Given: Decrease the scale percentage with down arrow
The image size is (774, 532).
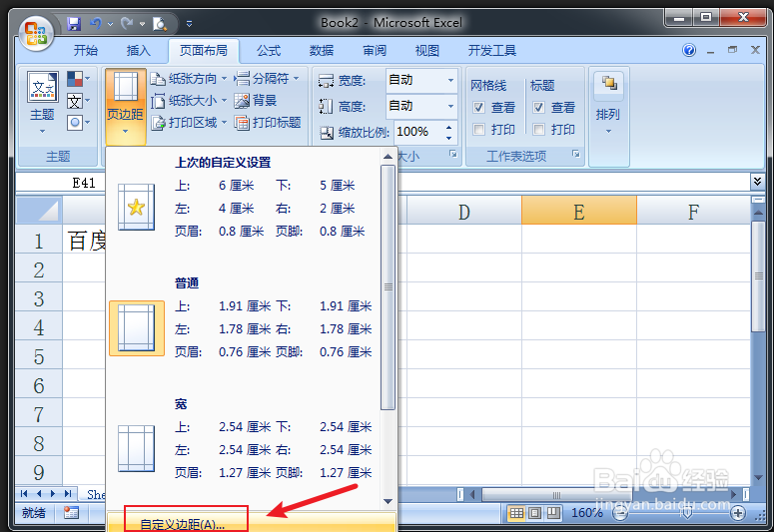Looking at the screenshot, I should pyautogui.click(x=448, y=138).
